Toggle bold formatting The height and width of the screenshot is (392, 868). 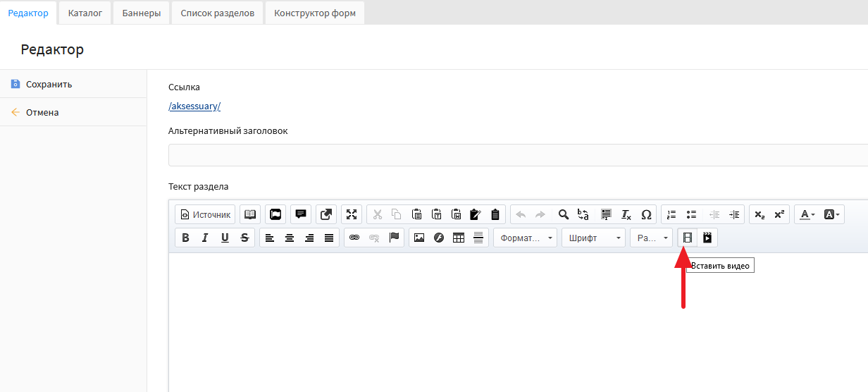185,238
